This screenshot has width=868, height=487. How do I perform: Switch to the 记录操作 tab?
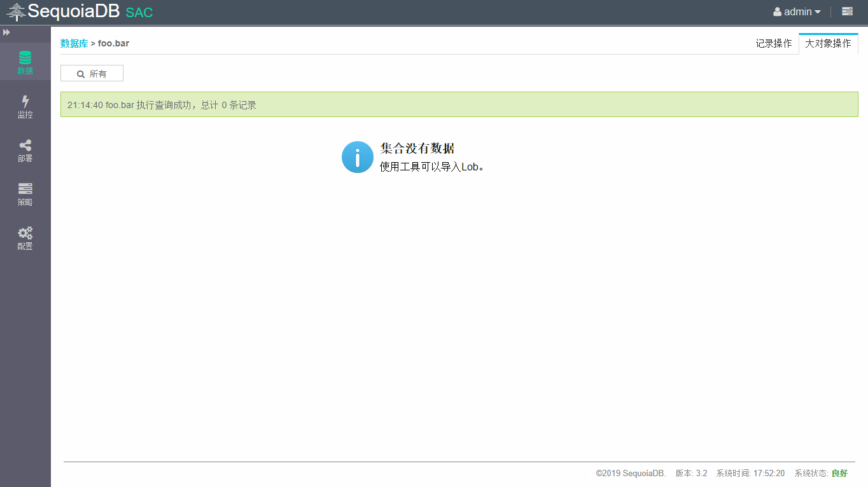tap(773, 43)
